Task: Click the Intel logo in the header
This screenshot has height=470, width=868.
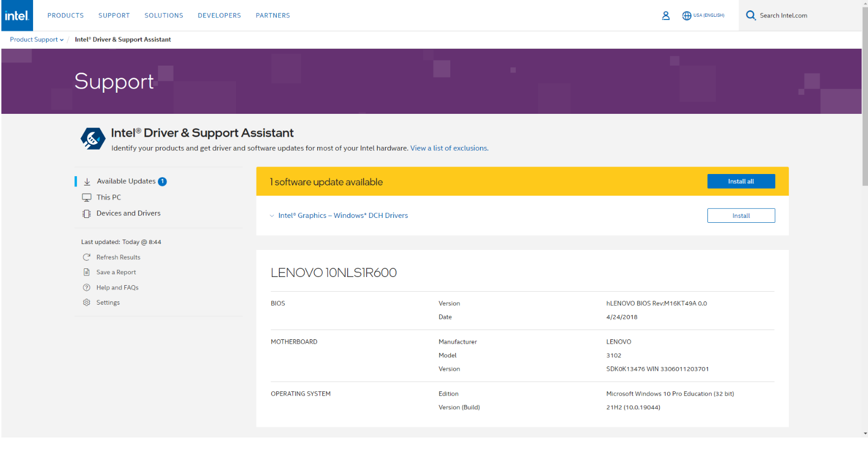Action: tap(17, 15)
